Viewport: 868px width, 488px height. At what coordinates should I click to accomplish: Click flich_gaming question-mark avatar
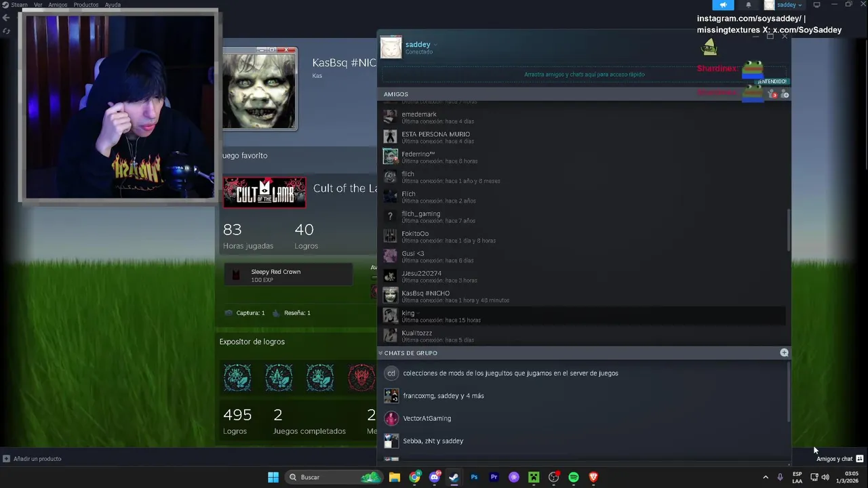(390, 216)
